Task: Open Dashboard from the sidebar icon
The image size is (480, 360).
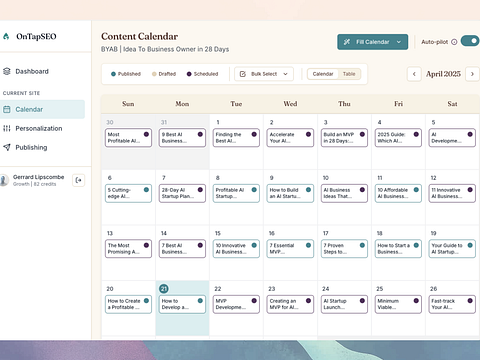Action: pos(7,71)
